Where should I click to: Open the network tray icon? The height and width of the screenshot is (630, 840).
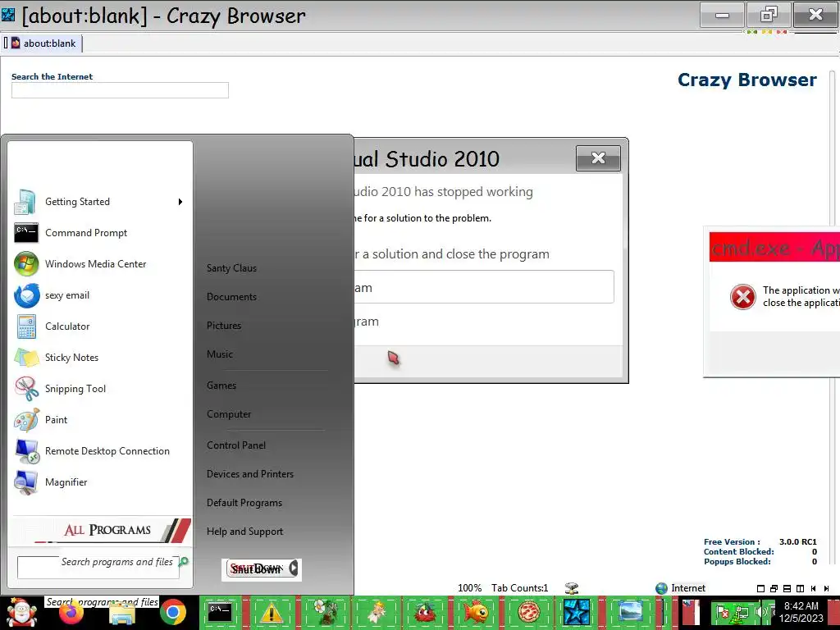[x=742, y=612]
